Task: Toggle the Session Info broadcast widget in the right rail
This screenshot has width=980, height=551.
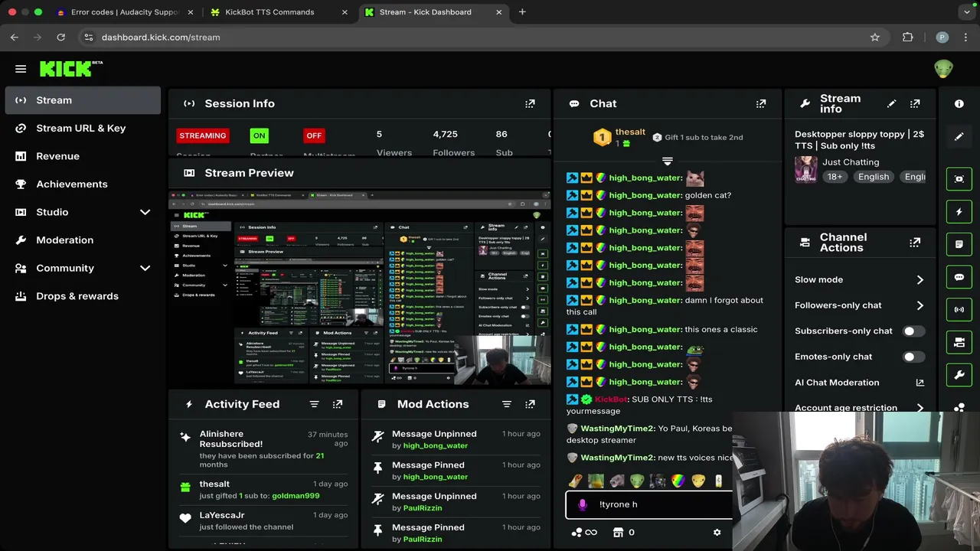Action: pyautogui.click(x=959, y=310)
